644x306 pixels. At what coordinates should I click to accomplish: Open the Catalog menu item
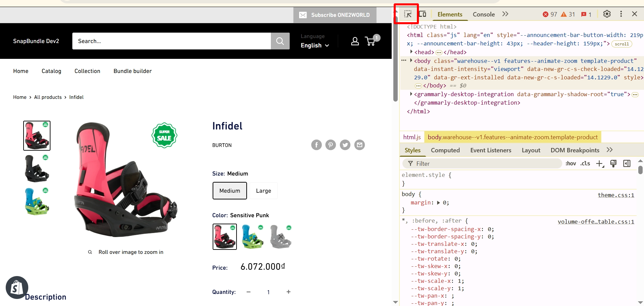pos(51,71)
